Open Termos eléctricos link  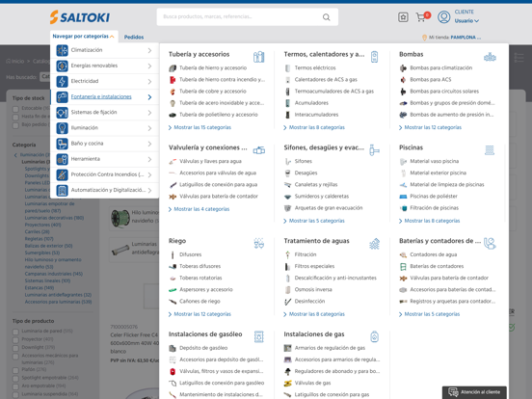[315, 67]
